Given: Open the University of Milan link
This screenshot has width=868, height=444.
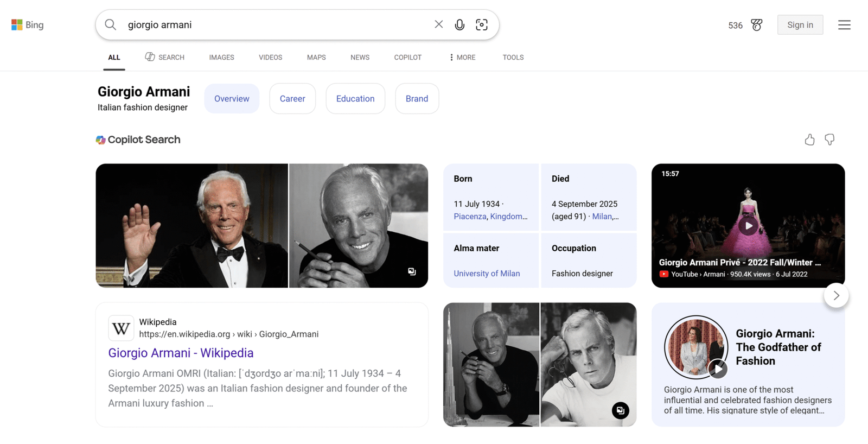Looking at the screenshot, I should coord(487,274).
